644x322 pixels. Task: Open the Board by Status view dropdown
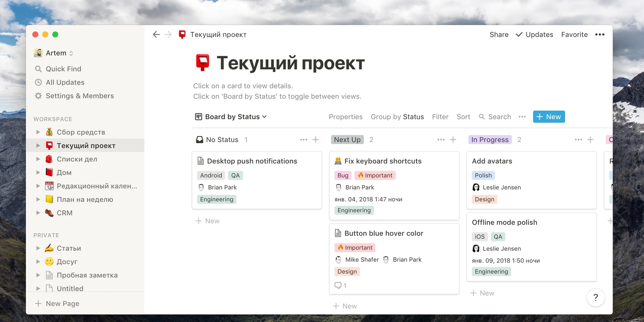pos(231,117)
